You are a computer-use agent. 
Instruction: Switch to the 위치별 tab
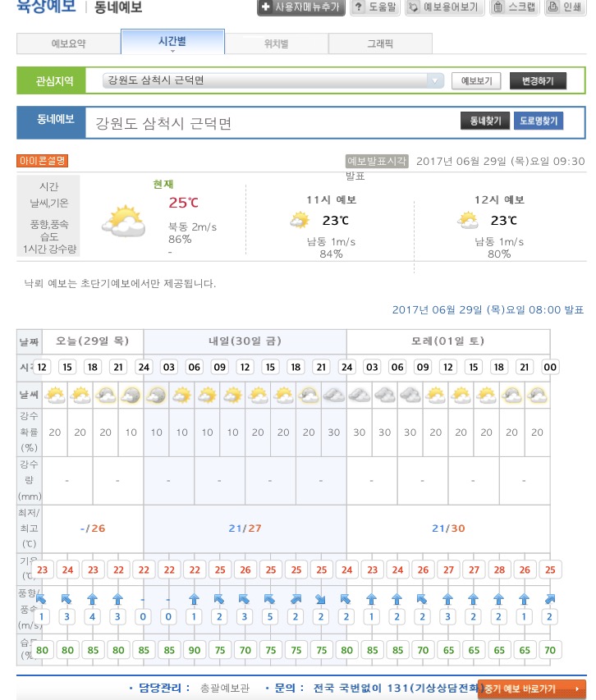click(276, 43)
